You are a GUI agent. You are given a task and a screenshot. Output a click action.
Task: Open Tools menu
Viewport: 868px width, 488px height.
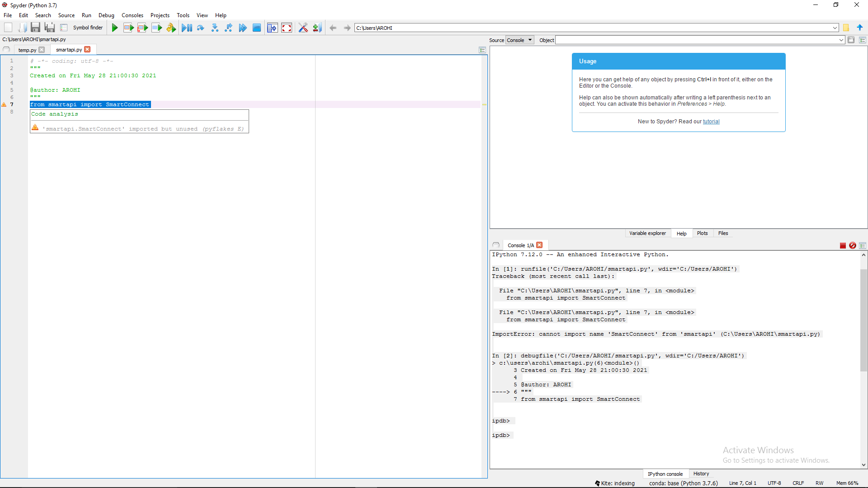tap(183, 15)
